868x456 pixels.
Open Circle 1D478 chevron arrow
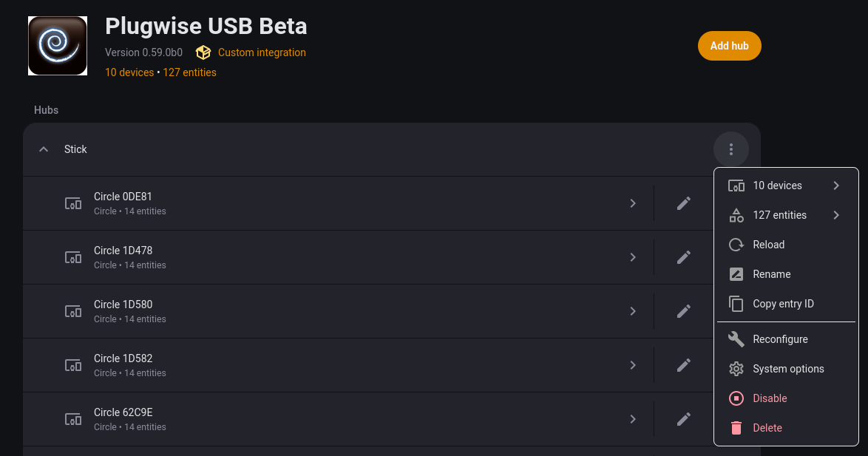[633, 257]
